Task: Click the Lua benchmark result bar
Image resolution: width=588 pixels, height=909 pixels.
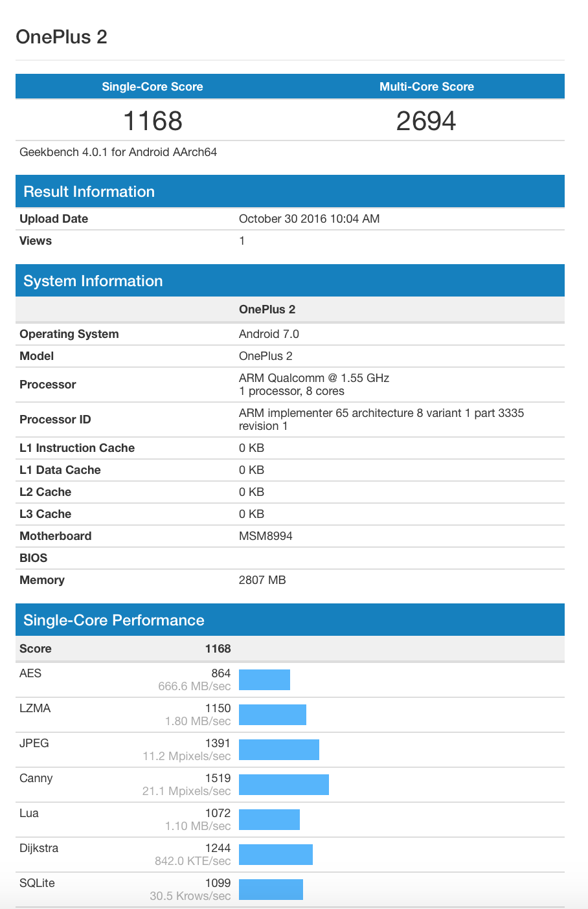Action: (269, 820)
